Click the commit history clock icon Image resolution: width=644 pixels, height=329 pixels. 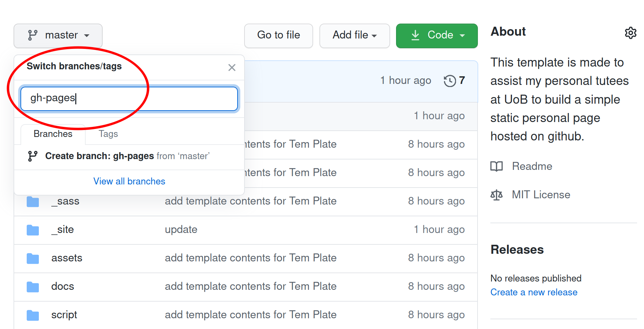click(x=450, y=81)
